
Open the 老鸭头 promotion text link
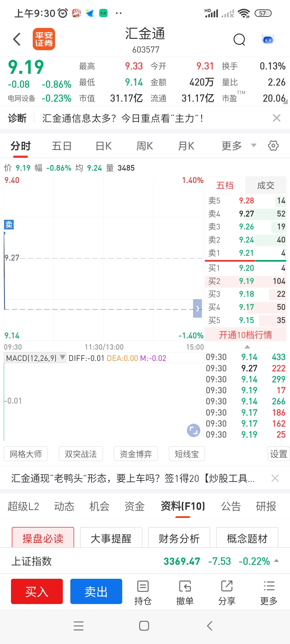pyautogui.click(x=133, y=478)
